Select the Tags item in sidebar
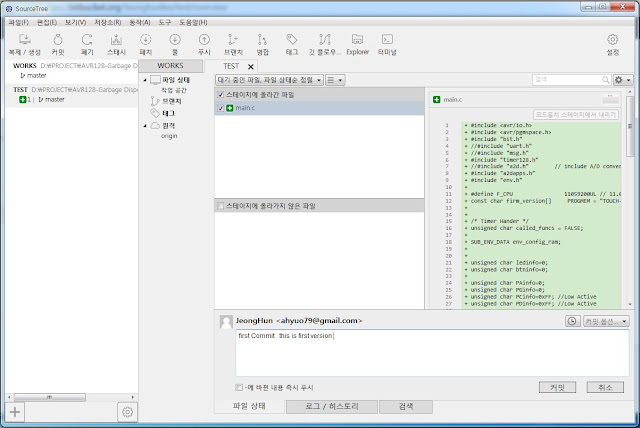 click(168, 113)
